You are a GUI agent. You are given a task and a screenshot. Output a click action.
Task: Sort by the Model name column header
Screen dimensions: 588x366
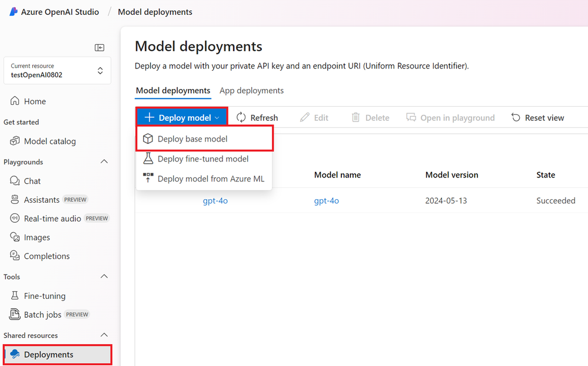pyautogui.click(x=337, y=174)
